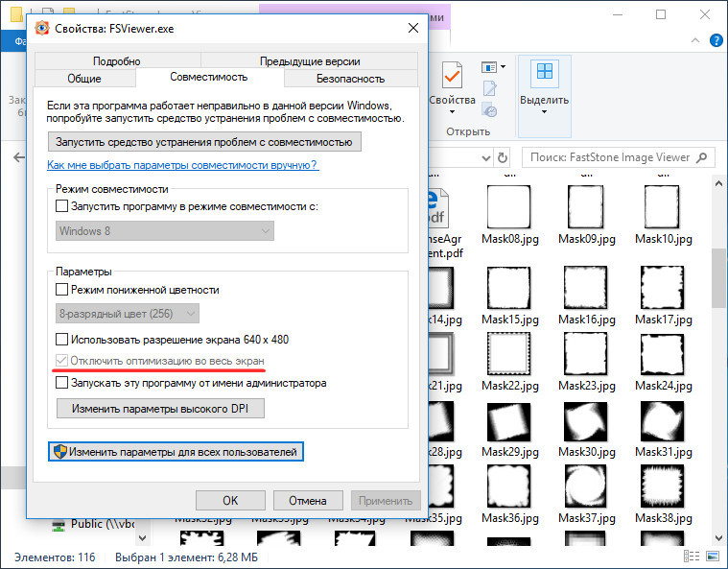Select Mask22.jpg file icon

point(509,354)
